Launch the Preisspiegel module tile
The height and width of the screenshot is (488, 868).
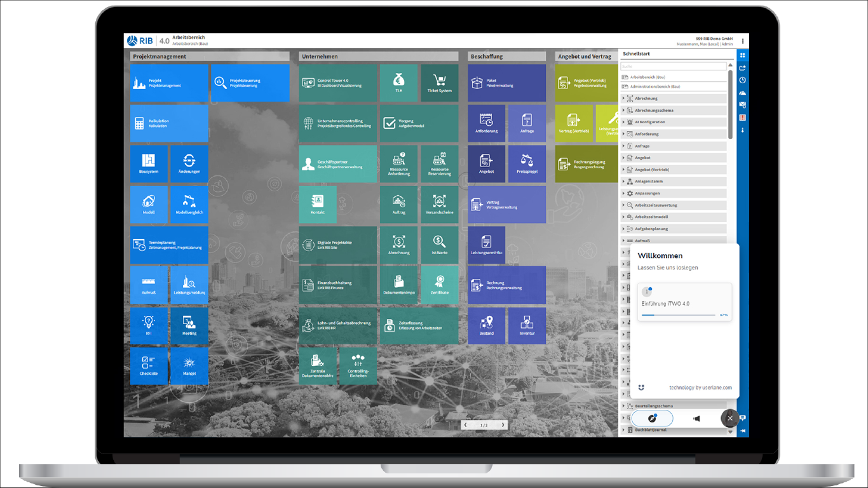(x=526, y=164)
